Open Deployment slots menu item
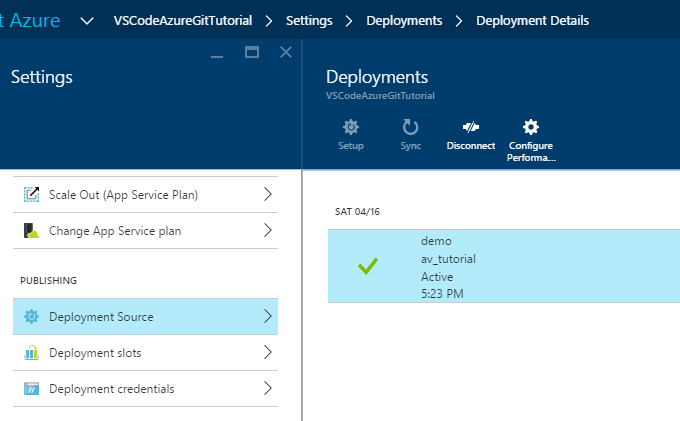The width and height of the screenshot is (680, 421). [x=145, y=352]
